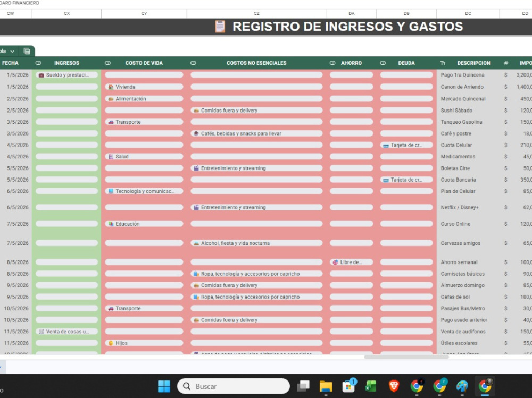Open Entretenimiento y streaming chip in Netflix / Disney+ row
Screen dimensions: 532x398
[x=256, y=207]
